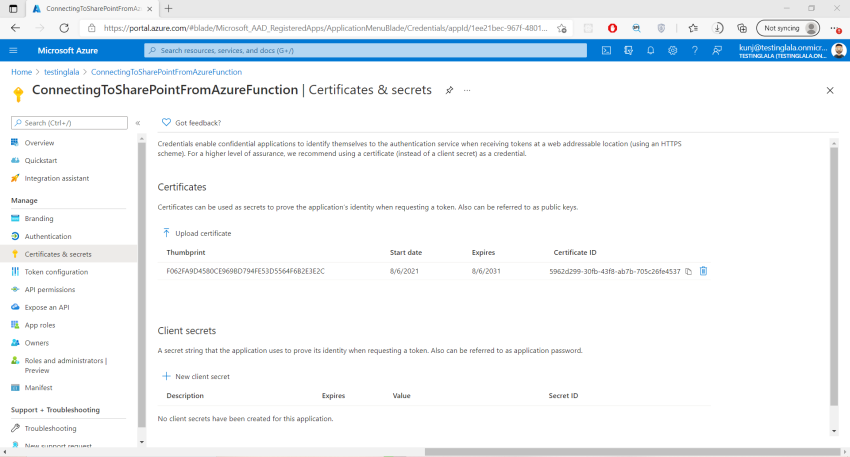Click the shield tracking-prevention extension icon
Screen dimensions: 850x457
[x=661, y=28]
